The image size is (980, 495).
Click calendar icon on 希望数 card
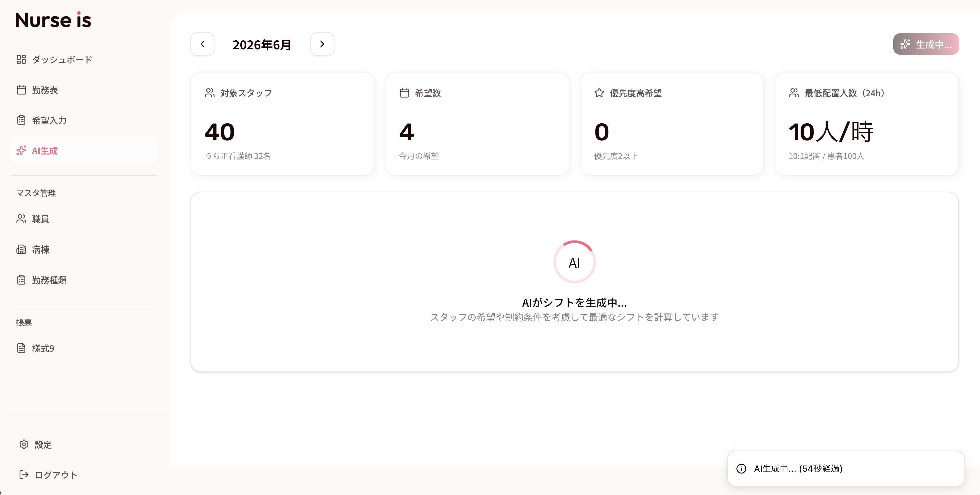(x=404, y=93)
